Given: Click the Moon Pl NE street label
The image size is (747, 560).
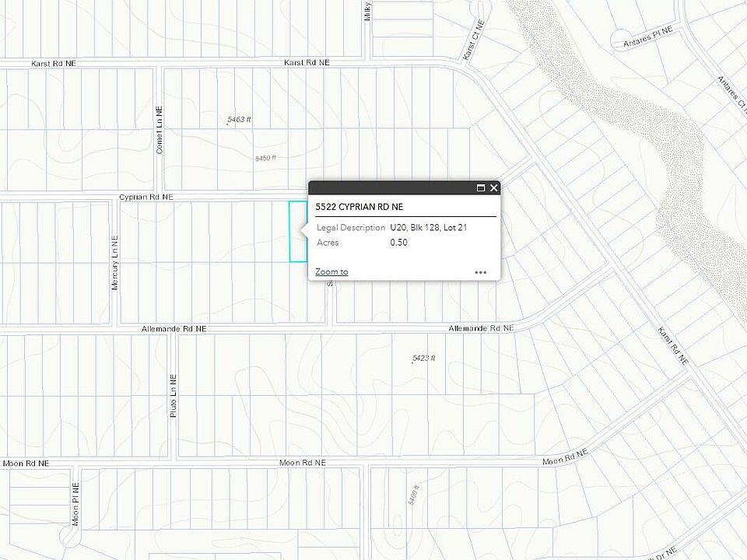Looking at the screenshot, I should pyautogui.click(x=75, y=504).
